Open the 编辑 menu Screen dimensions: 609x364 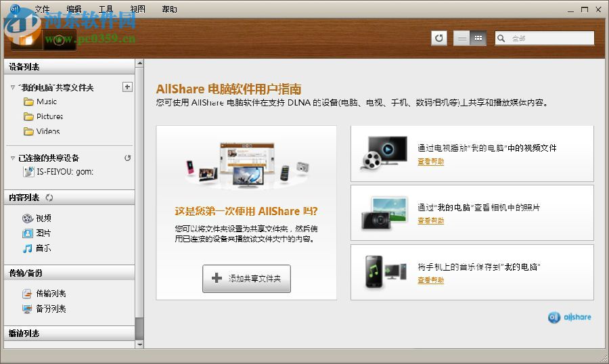pos(74,9)
